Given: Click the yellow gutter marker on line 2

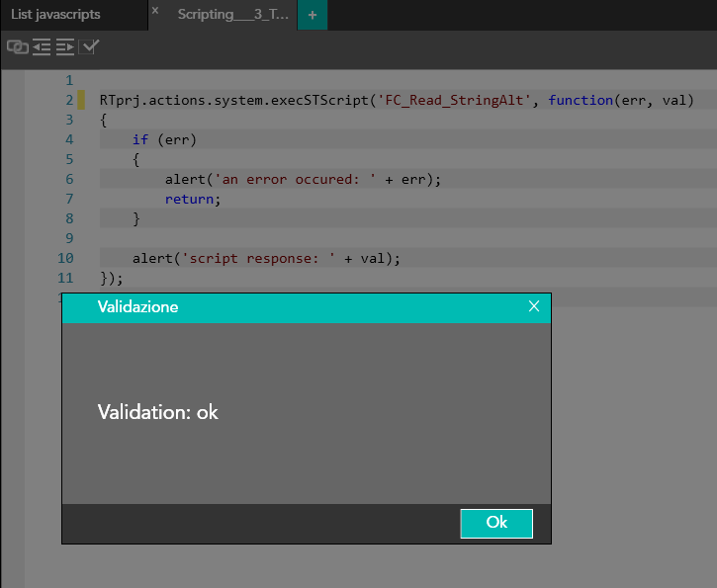Looking at the screenshot, I should 82,100.
